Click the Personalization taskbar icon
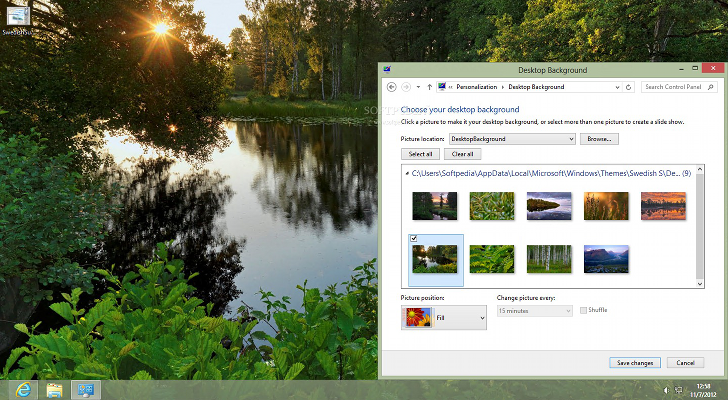 86,390
